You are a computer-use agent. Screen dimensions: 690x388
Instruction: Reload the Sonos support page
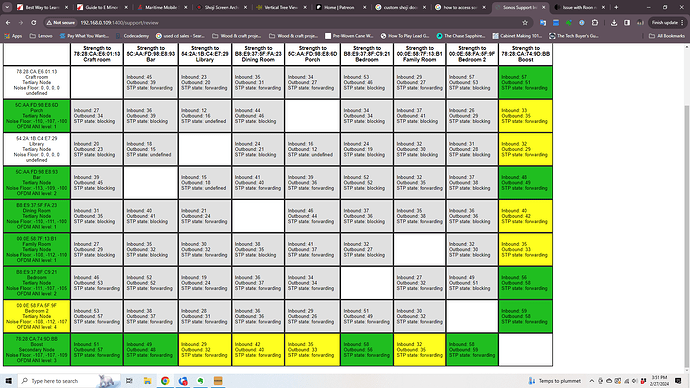click(x=33, y=22)
